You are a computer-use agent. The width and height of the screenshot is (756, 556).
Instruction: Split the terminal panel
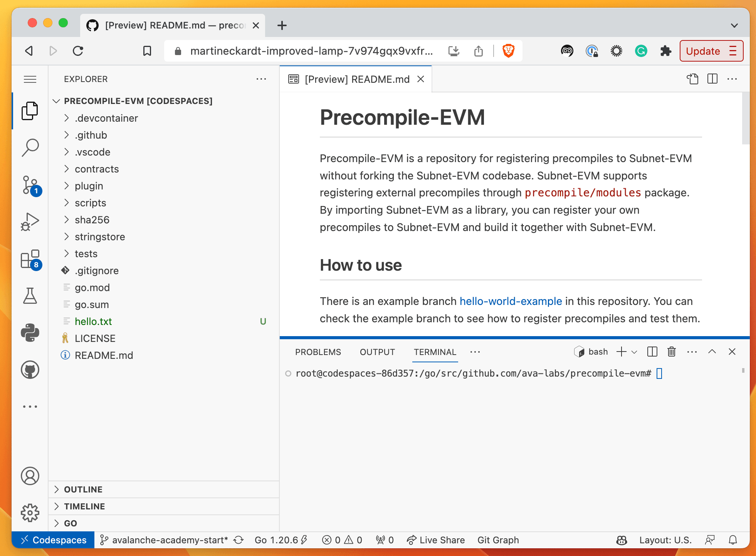tap(652, 352)
